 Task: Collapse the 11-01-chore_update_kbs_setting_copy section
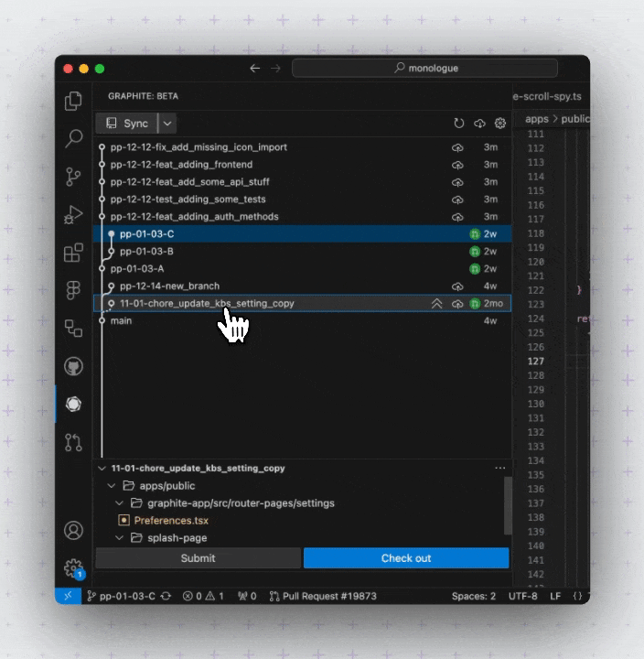[x=102, y=469]
